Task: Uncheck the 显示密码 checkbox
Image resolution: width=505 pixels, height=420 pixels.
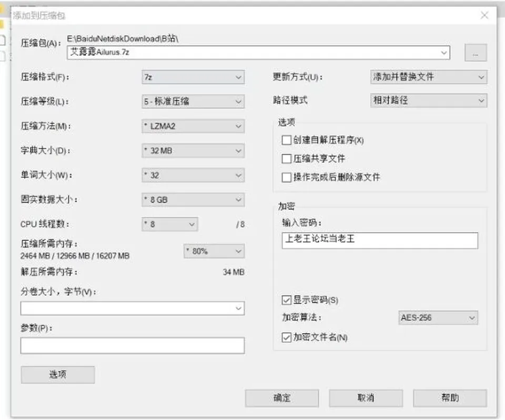Action: pyautogui.click(x=286, y=300)
